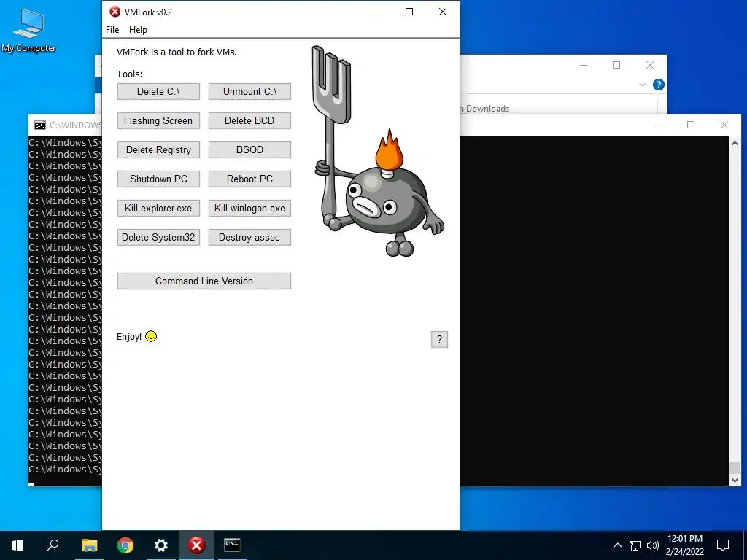
Task: Open the Command Line Version
Action: [x=204, y=281]
